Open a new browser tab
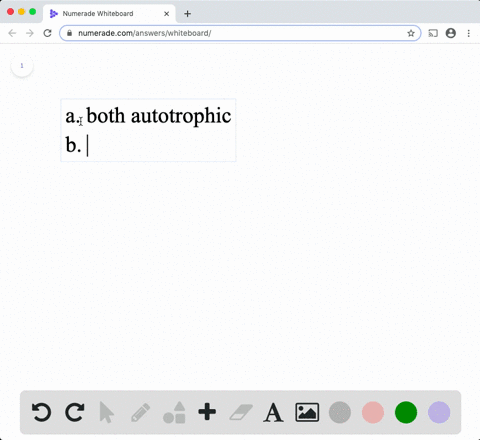 coord(187,14)
